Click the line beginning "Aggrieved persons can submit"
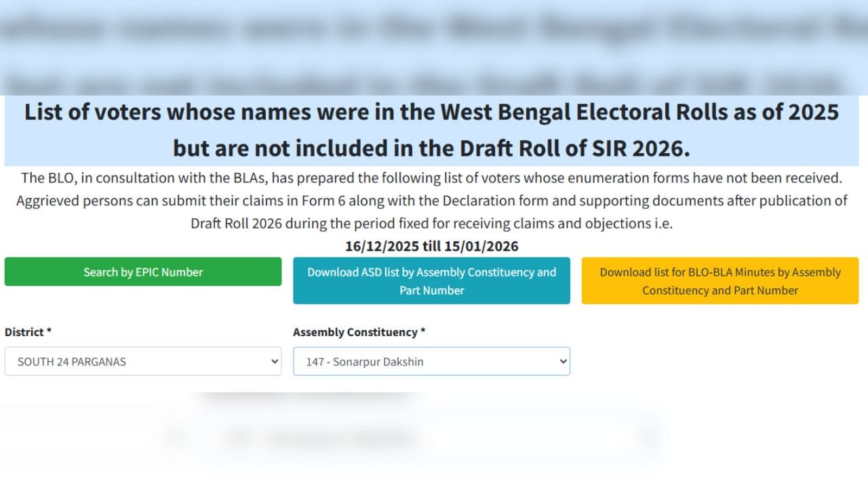This screenshot has height=488, width=868. click(431, 201)
